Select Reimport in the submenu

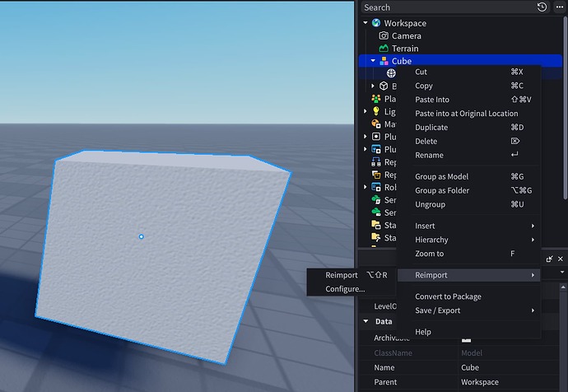351,275
